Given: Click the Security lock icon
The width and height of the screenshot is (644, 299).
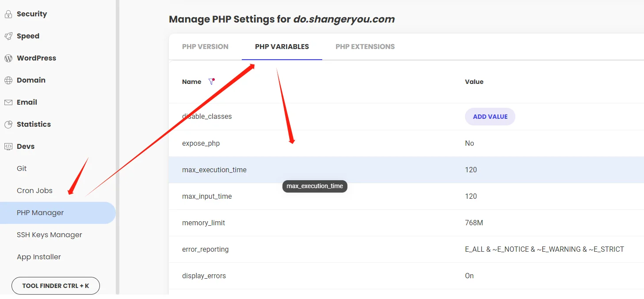Looking at the screenshot, I should (x=8, y=14).
